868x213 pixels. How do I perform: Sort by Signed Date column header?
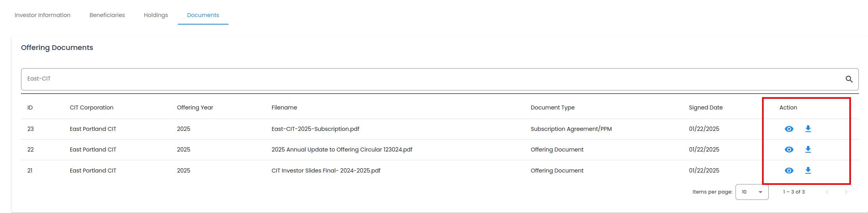705,107
